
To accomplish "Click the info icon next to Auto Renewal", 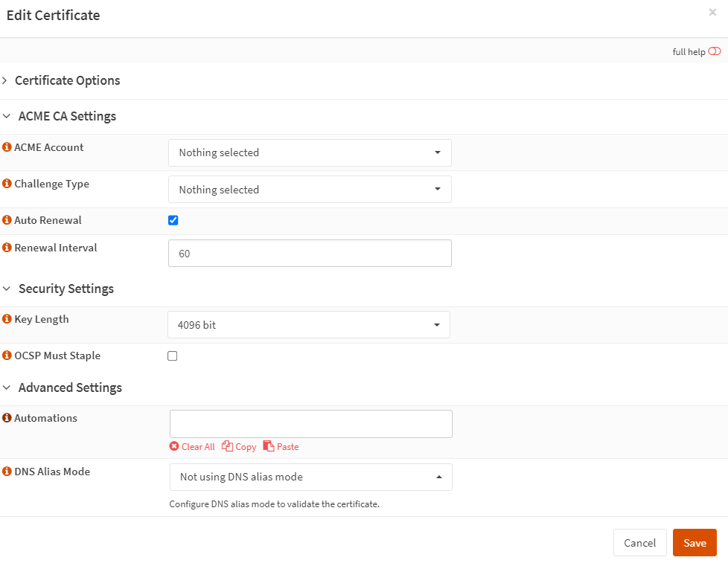I will 7,220.
